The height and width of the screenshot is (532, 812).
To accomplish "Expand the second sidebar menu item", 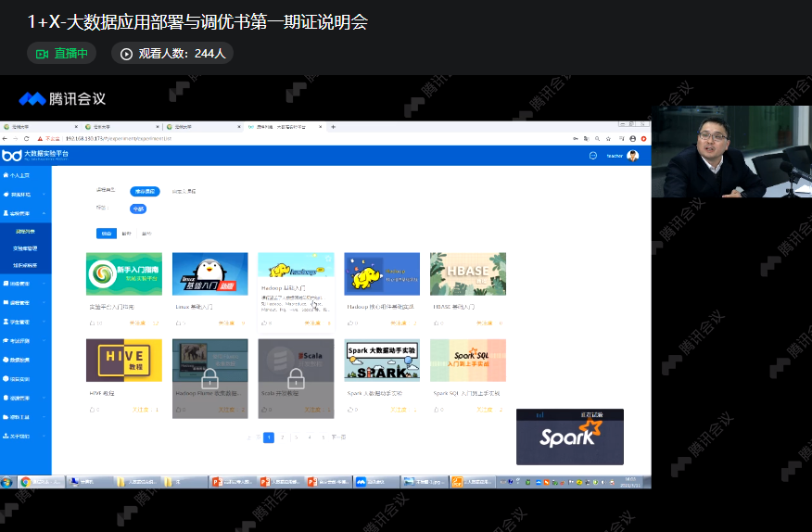I will (25, 195).
